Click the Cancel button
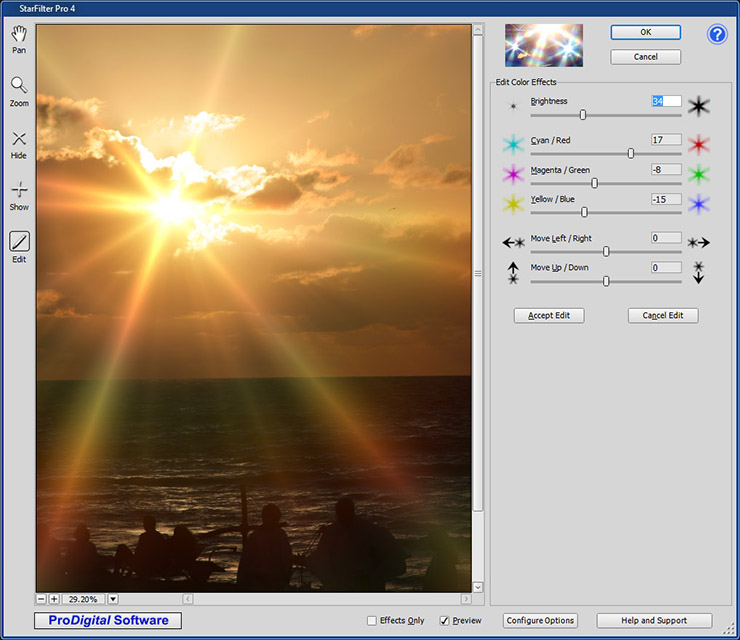 click(x=645, y=57)
